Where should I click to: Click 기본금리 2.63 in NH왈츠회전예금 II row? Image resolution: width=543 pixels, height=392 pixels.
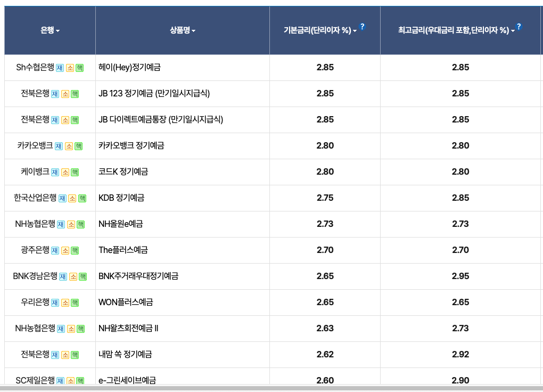325,329
